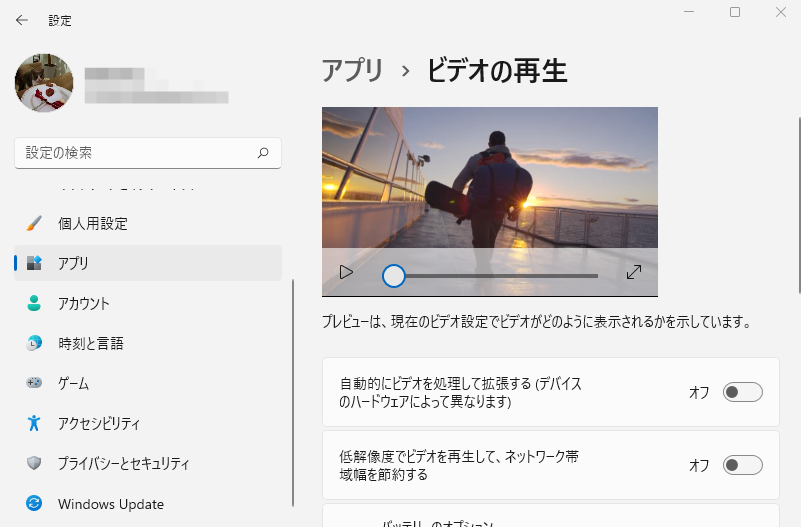Click the apps grid icon
The image size is (801, 527).
click(34, 263)
